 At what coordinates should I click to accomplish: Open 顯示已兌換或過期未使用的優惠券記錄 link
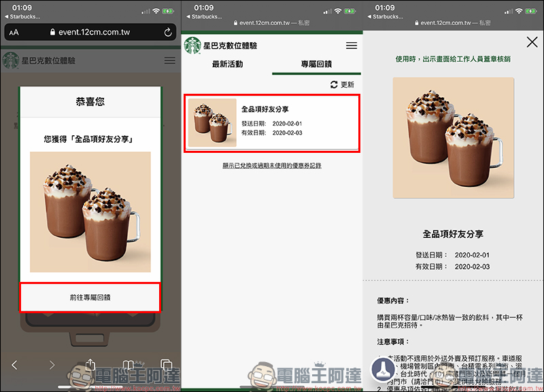[x=271, y=166]
